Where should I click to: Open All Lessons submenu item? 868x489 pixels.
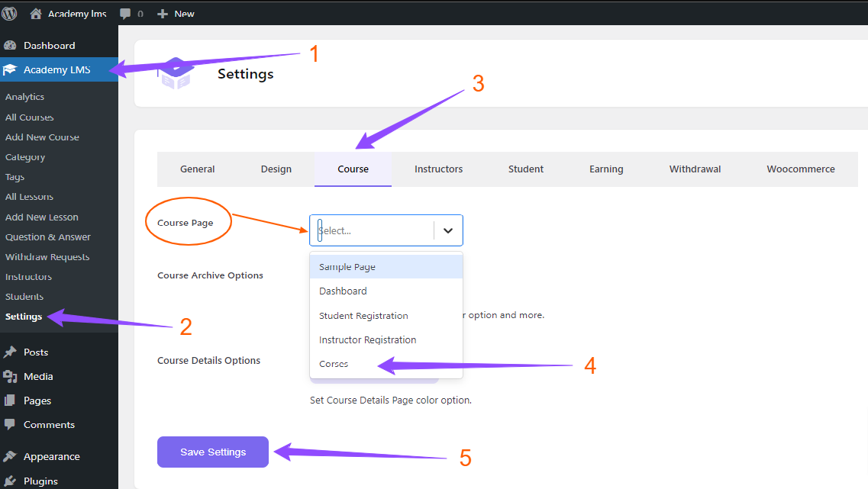[29, 197]
